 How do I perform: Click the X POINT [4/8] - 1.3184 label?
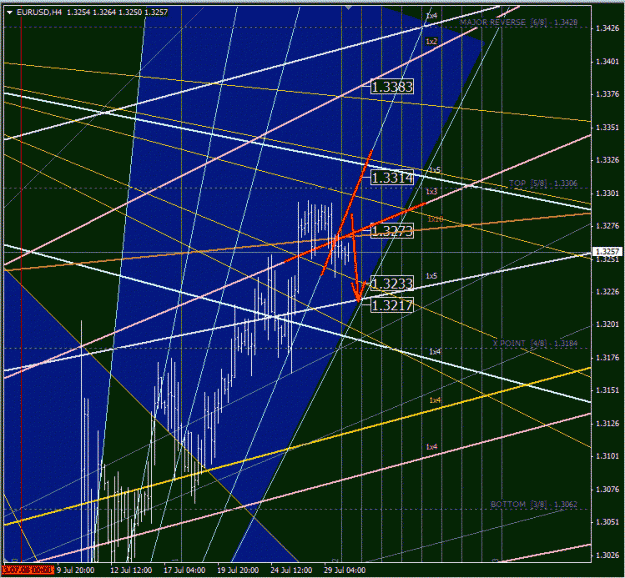click(535, 343)
